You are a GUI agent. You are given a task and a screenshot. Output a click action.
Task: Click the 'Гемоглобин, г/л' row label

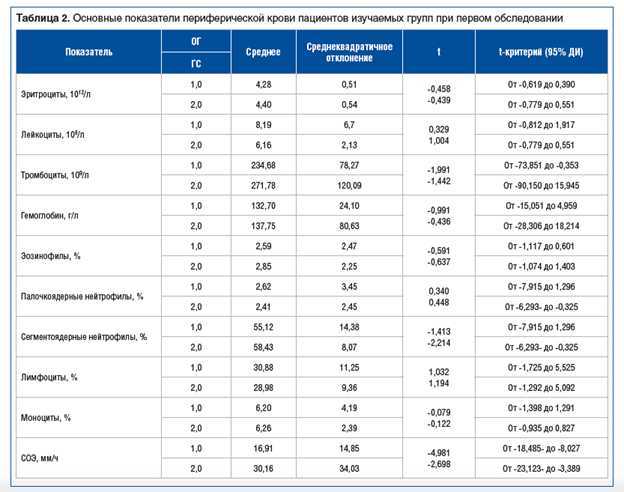tap(50, 216)
